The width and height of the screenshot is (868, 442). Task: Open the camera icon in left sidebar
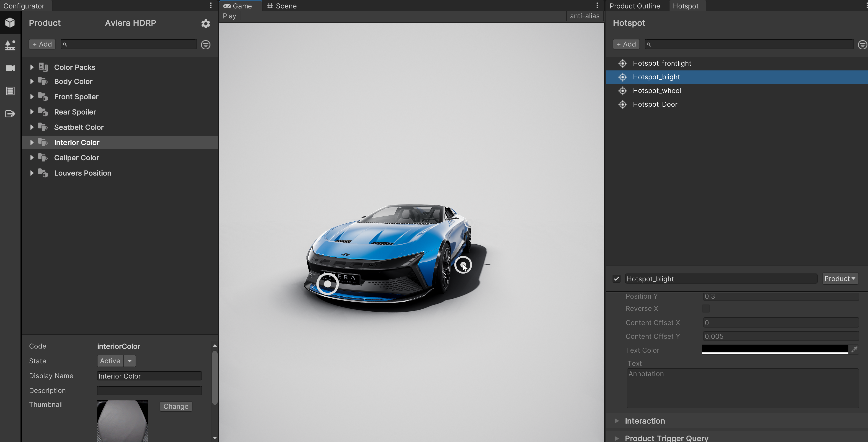(x=10, y=68)
